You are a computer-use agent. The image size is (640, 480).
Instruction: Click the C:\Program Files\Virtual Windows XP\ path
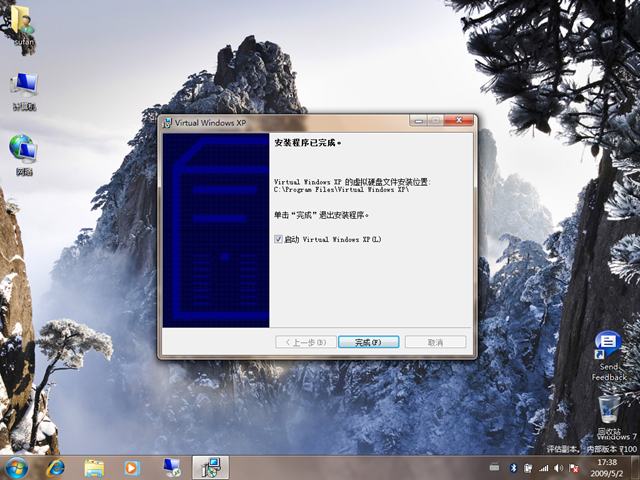click(x=341, y=189)
